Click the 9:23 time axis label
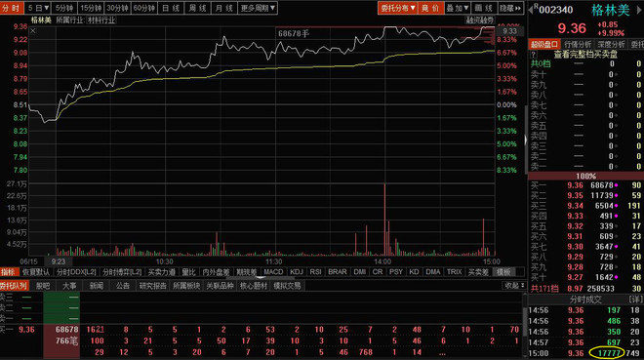Screen dimensions: 644x360 coord(59,261)
